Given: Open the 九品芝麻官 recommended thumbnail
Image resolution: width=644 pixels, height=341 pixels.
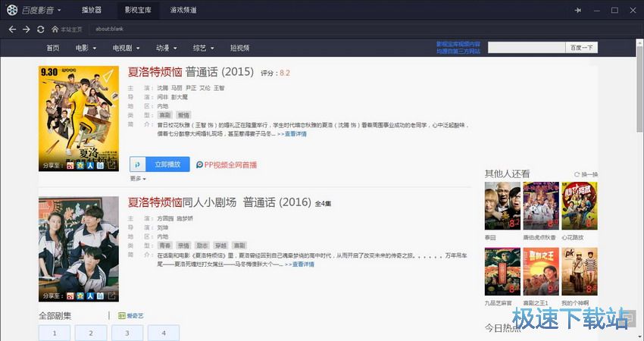Looking at the screenshot, I should [x=502, y=271].
